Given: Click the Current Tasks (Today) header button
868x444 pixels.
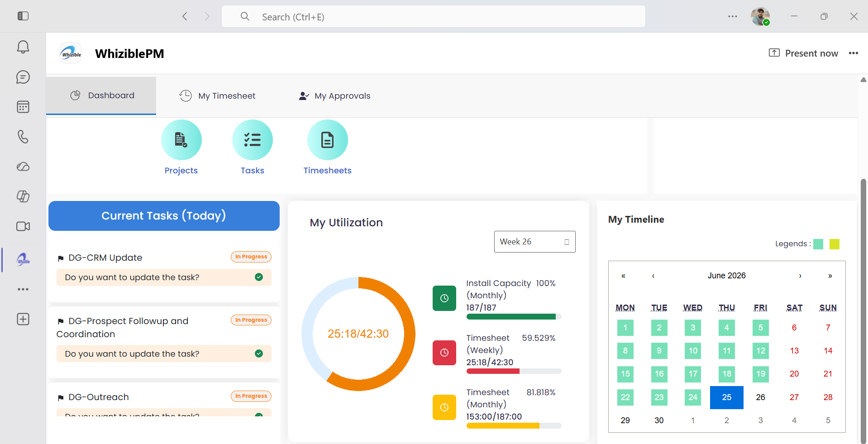Looking at the screenshot, I should pyautogui.click(x=164, y=216).
